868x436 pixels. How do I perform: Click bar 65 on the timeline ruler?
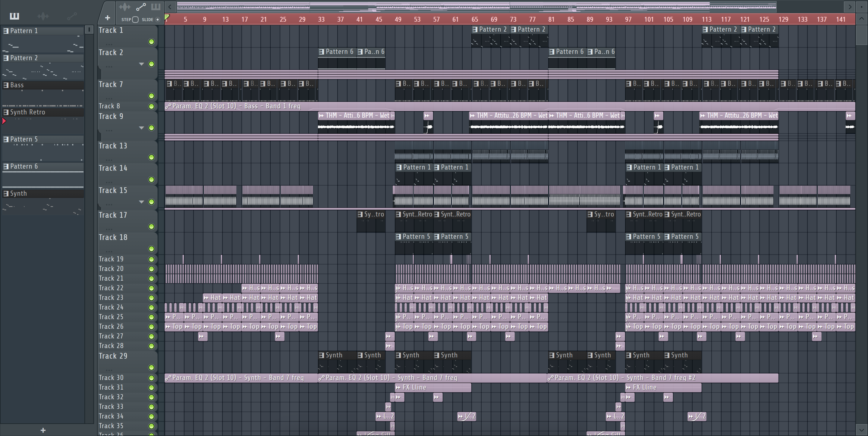(x=475, y=20)
